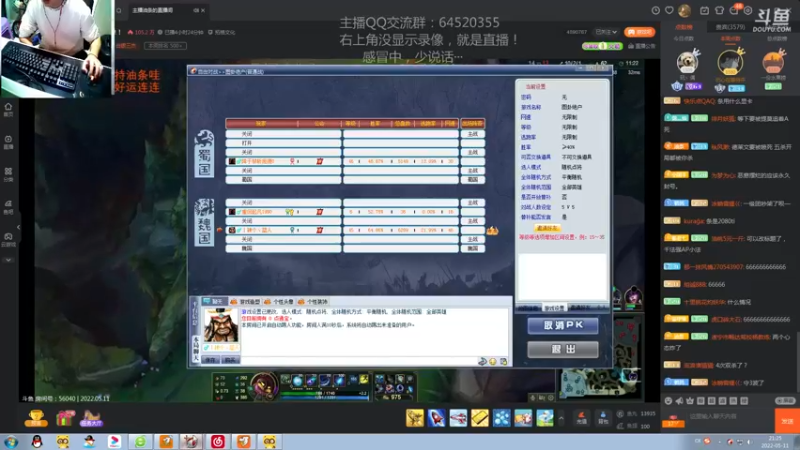Open the 个性装饰 tab
Screen dimensions: 800x450
pyautogui.click(x=313, y=302)
